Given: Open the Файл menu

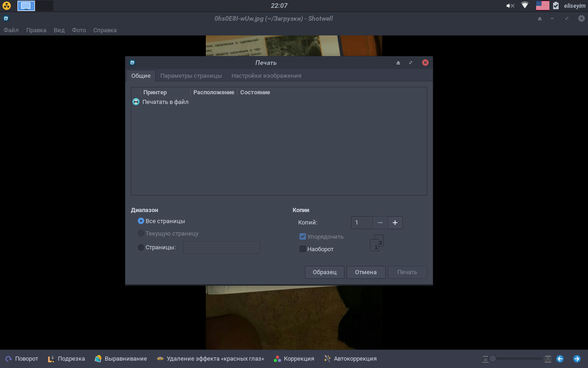Looking at the screenshot, I should point(11,30).
